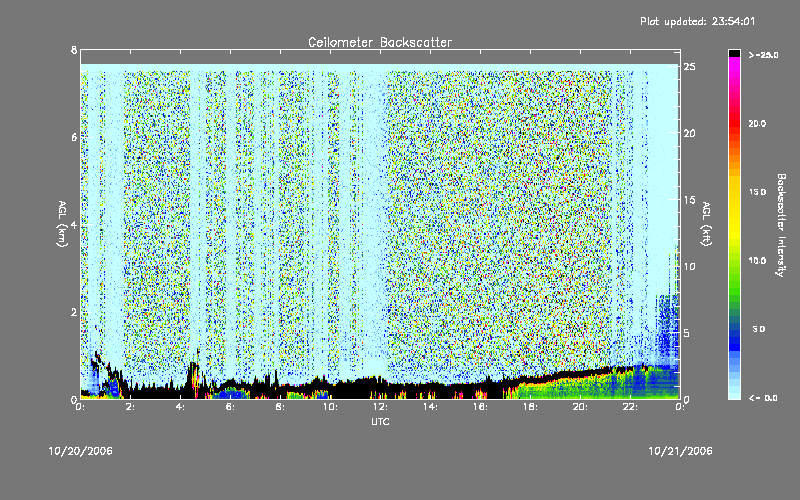
Task: Click the "4" tick on the km axis
Action: (x=74, y=224)
